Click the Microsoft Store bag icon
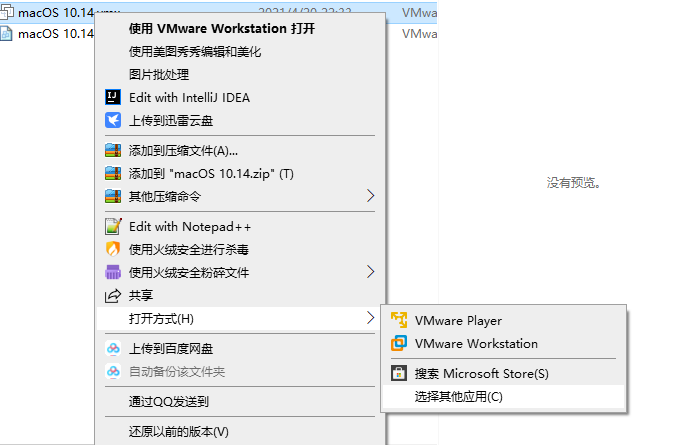The height and width of the screenshot is (445, 678). pyautogui.click(x=399, y=373)
